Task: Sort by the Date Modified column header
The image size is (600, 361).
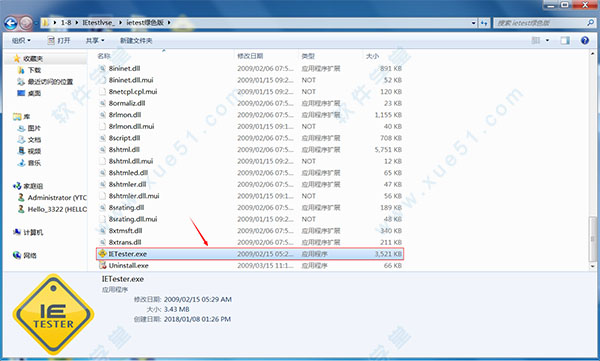Action: click(250, 56)
